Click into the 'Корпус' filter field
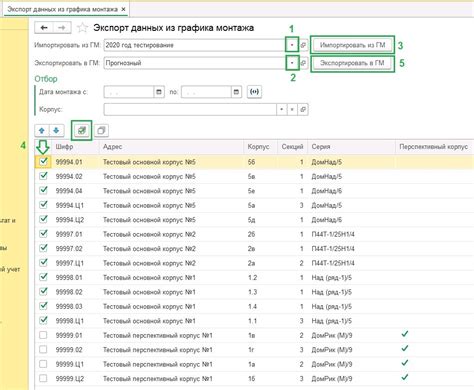474x390 pixels. click(x=190, y=109)
